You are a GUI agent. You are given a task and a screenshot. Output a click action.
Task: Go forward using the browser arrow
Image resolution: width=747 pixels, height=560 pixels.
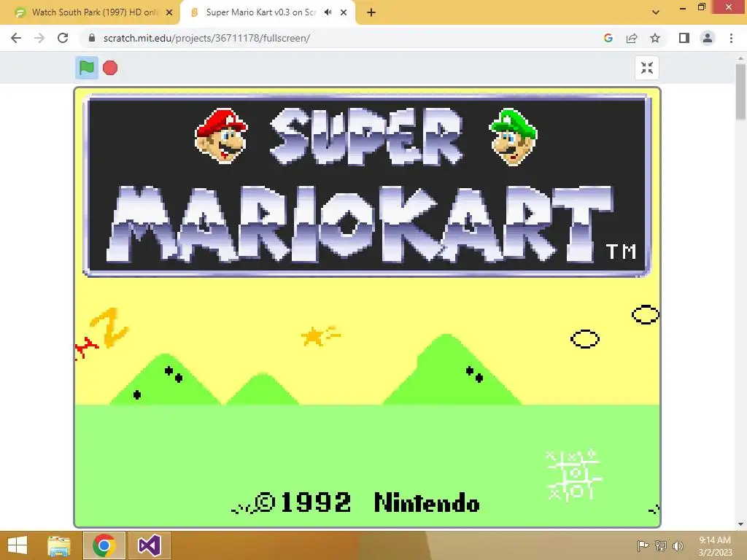(x=39, y=38)
